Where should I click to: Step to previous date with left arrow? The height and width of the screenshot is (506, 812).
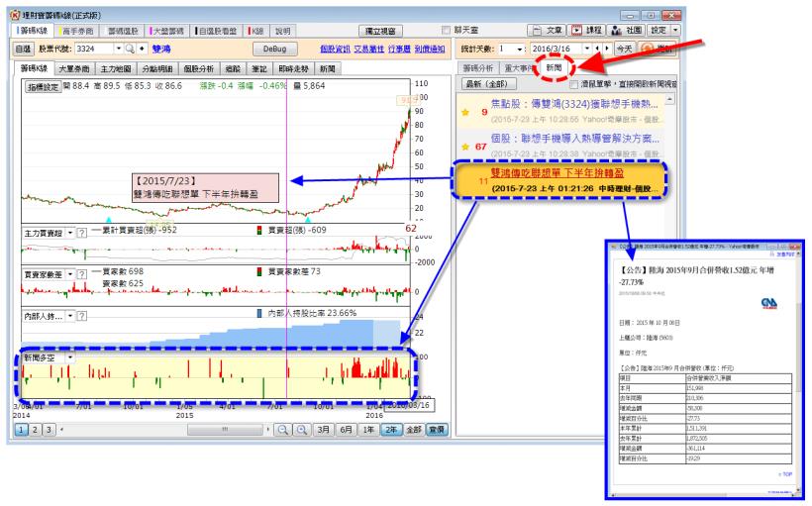(x=597, y=49)
